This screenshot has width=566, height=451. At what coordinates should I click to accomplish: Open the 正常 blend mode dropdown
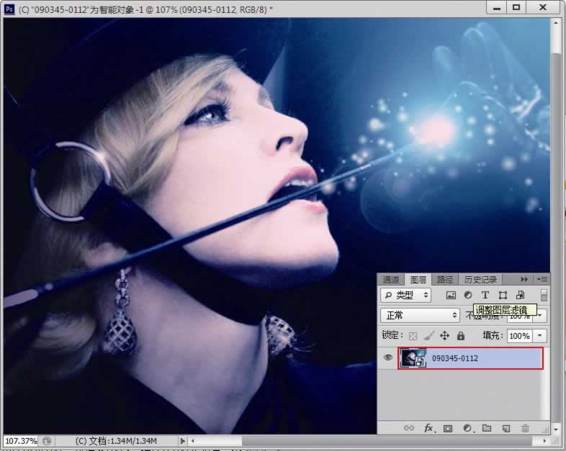click(420, 316)
